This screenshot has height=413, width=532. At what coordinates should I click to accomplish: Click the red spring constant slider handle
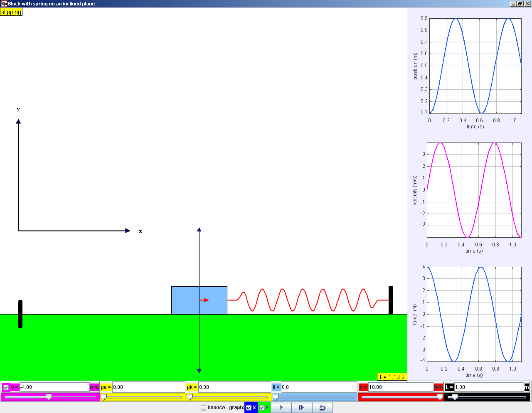point(440,397)
